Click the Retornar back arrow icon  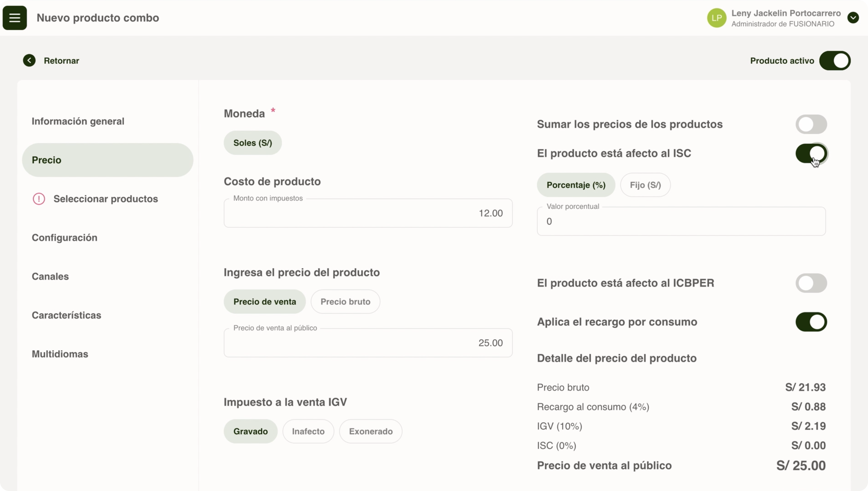click(29, 60)
